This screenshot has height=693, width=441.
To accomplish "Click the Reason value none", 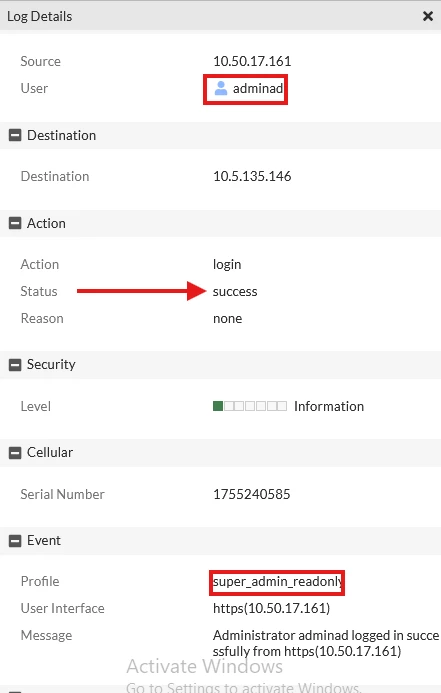I will [228, 319].
